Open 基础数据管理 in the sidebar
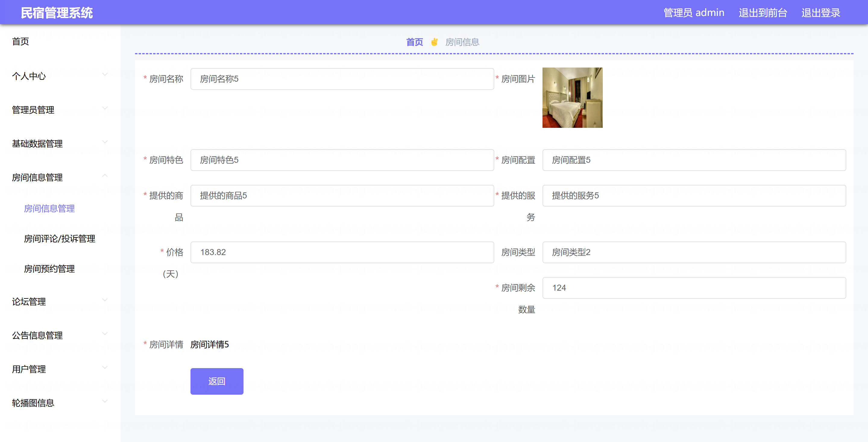 click(37, 144)
